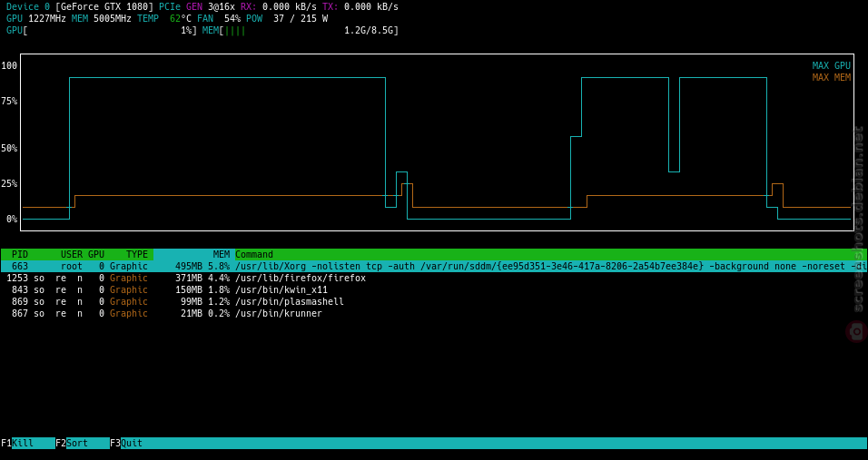Click the PID column header
This screenshot has width=868, height=460.
(20, 254)
